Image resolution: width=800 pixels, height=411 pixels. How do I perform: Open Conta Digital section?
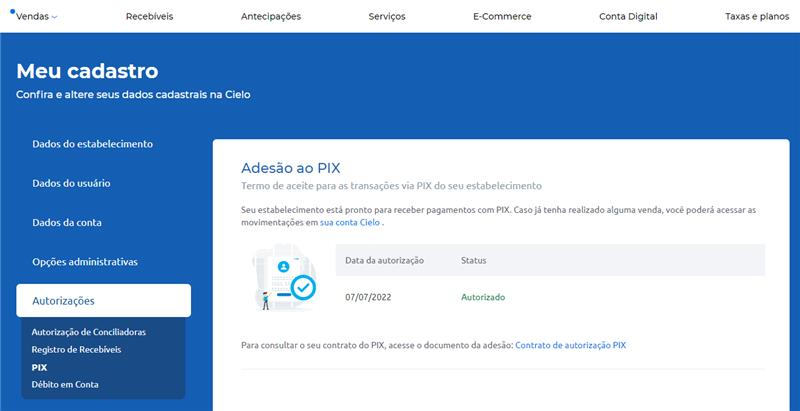(628, 16)
